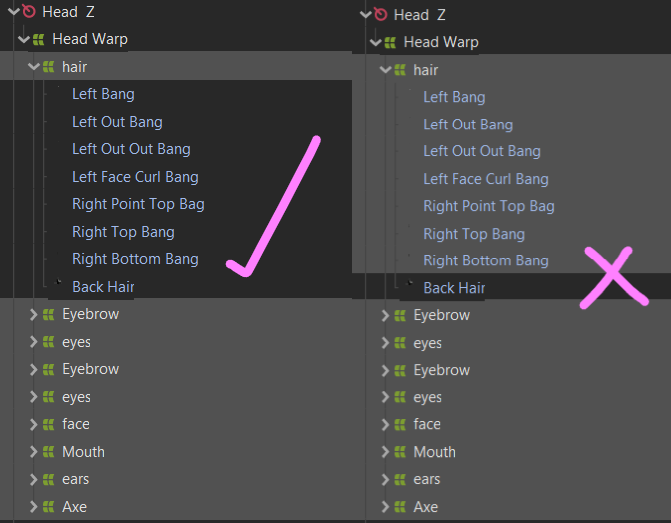Expand the Mouth deformer in left panel
This screenshot has width=671, height=523.
pyautogui.click(x=33, y=452)
